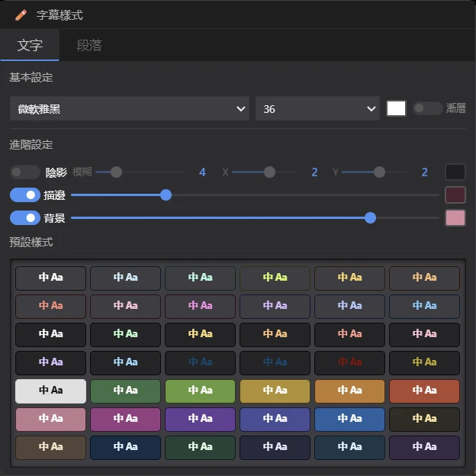This screenshot has width=476, height=476.
Task: Select the brick red background preset
Action: point(424,391)
